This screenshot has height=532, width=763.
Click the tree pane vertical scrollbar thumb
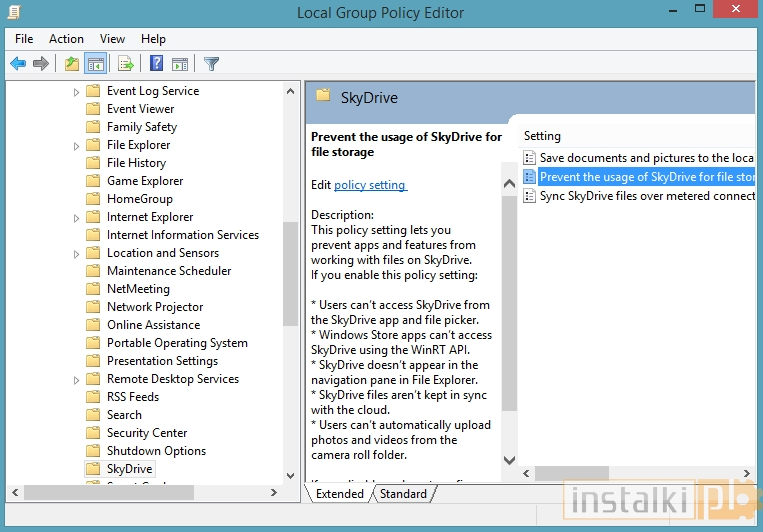coord(291,274)
